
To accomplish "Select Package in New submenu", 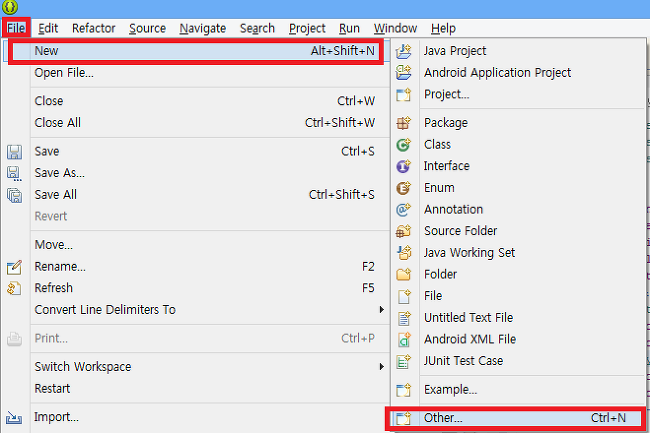I will (518, 123).
